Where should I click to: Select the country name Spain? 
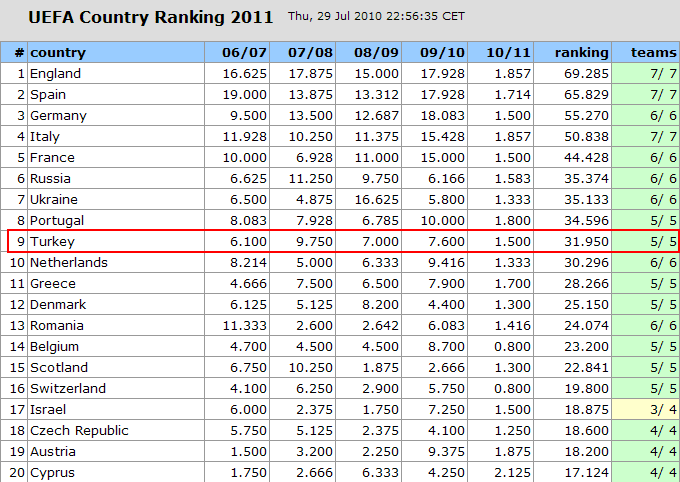pos(48,95)
